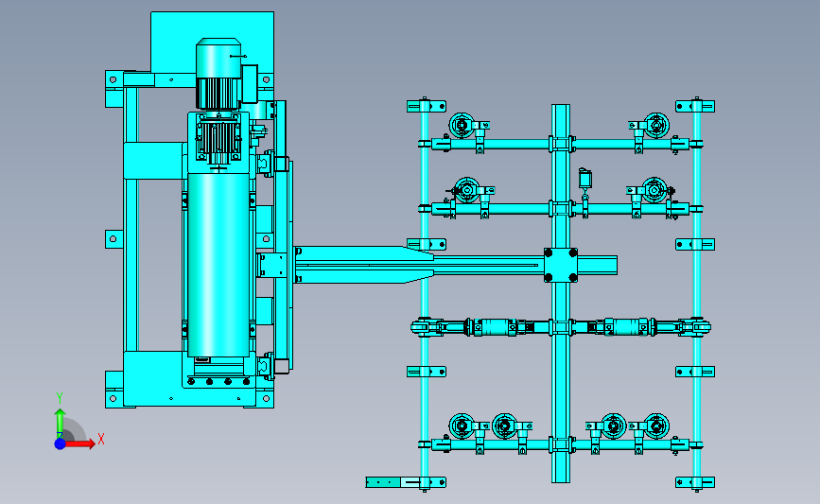Click the red X axis arrow of triad
The height and width of the screenshot is (504, 820).
click(79, 443)
